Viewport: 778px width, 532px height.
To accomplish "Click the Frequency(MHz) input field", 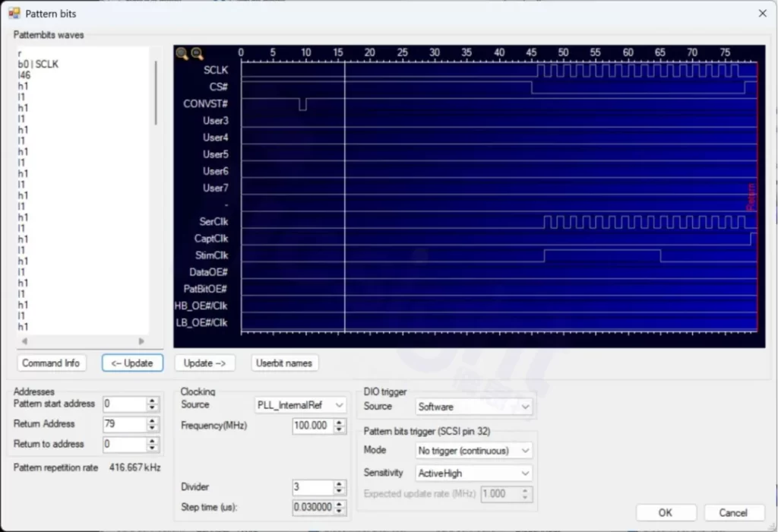I will point(312,426).
